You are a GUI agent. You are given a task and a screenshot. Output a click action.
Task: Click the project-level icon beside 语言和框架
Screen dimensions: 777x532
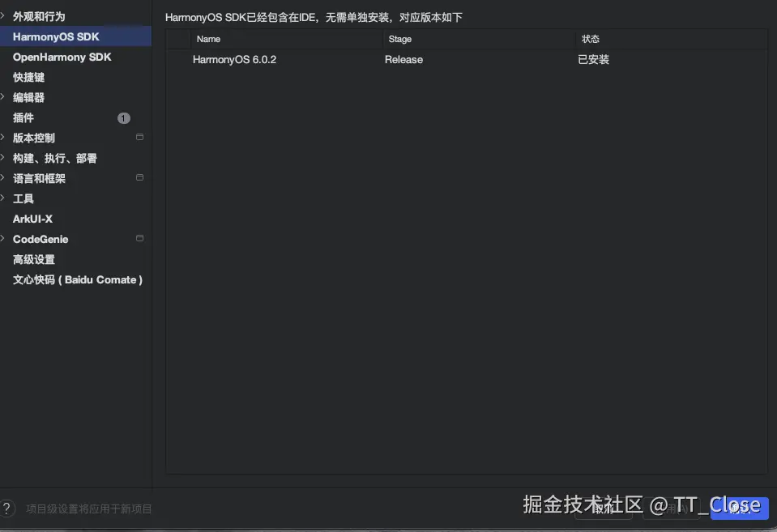[139, 178]
